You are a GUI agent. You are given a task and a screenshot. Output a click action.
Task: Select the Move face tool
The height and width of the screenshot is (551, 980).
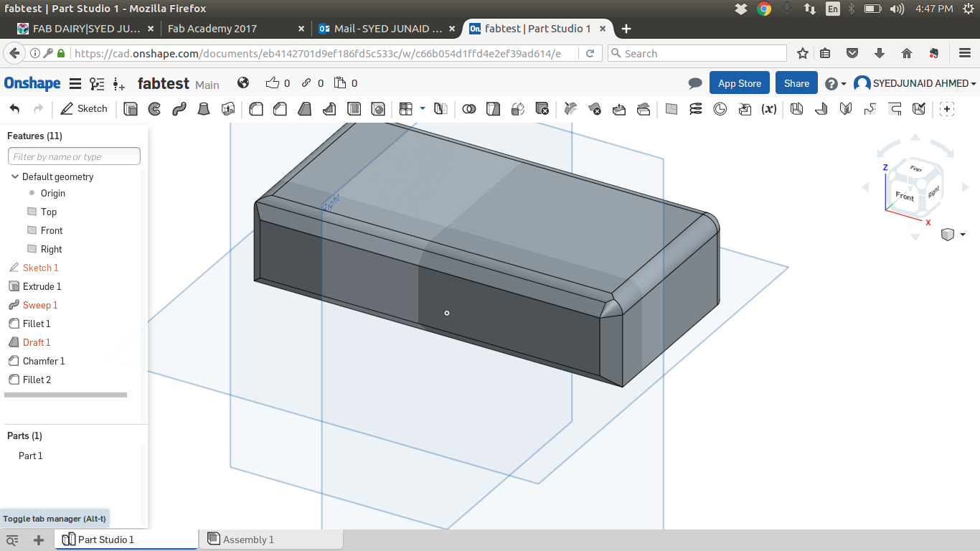[619, 109]
